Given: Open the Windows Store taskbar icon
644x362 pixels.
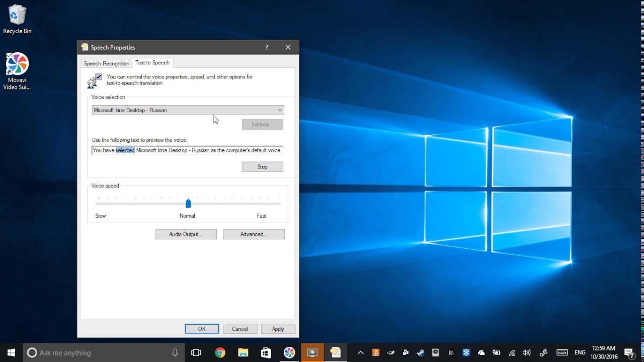Looking at the screenshot, I should tap(266, 352).
